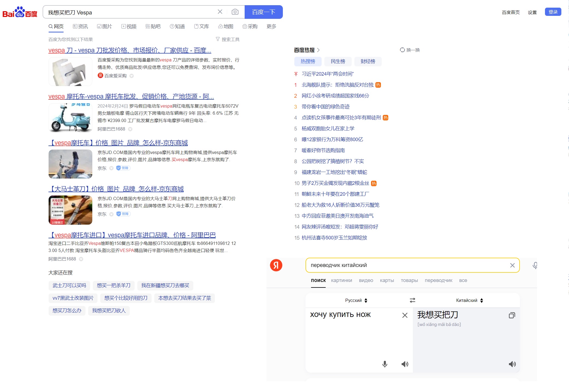Click 保障 badge on 大马士革刀 京东 result

click(123, 214)
